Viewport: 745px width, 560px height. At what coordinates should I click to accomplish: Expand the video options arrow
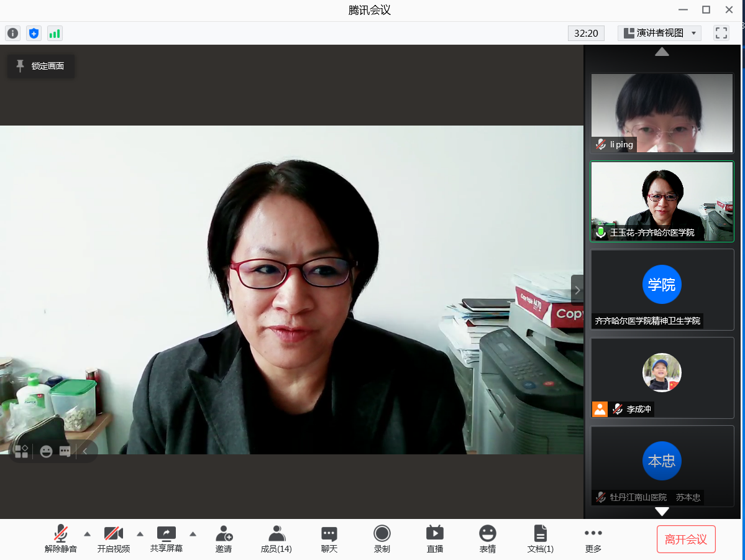point(140,534)
